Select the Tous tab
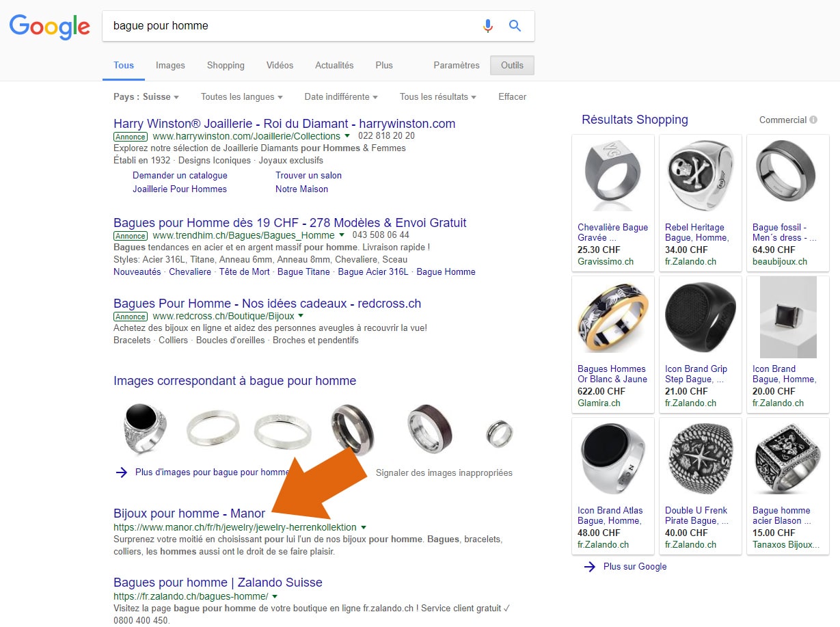 (x=124, y=66)
